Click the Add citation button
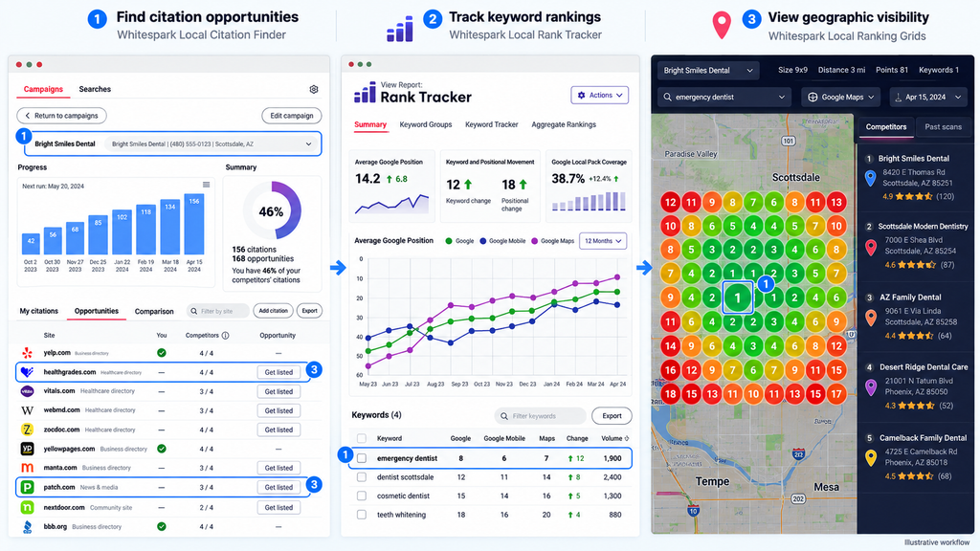Screen dimensions: 980x551 (x=273, y=311)
